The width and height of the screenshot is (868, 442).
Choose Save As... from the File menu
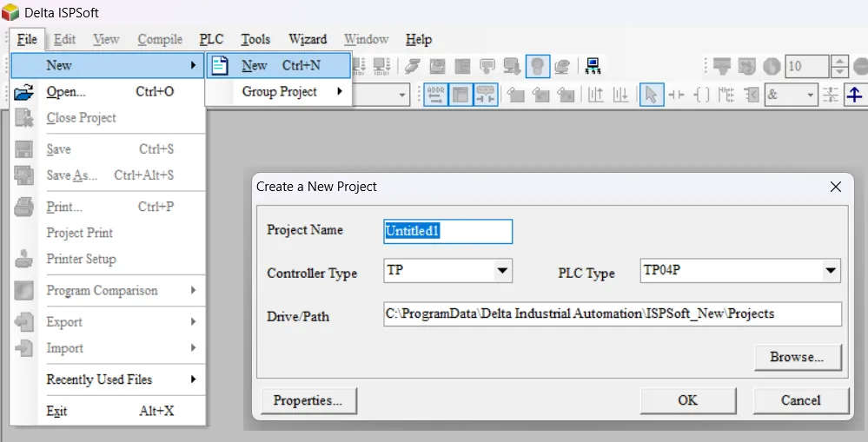[108, 175]
